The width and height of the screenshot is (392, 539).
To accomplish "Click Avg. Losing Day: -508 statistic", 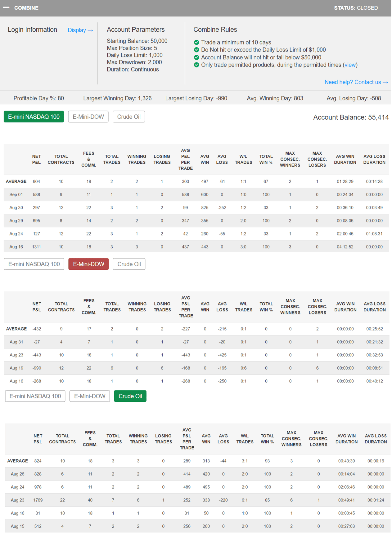I will pyautogui.click(x=354, y=98).
